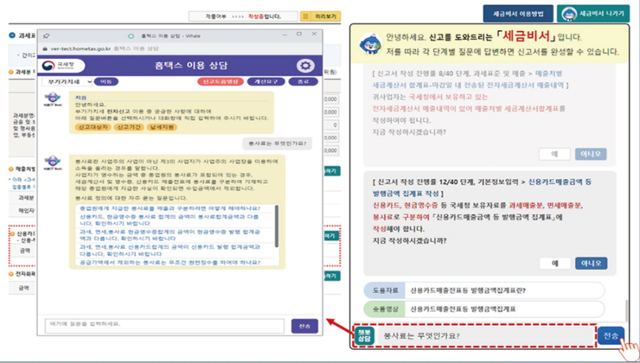Focus the 여기에 질문을 입력하세요 input field

tap(164, 326)
